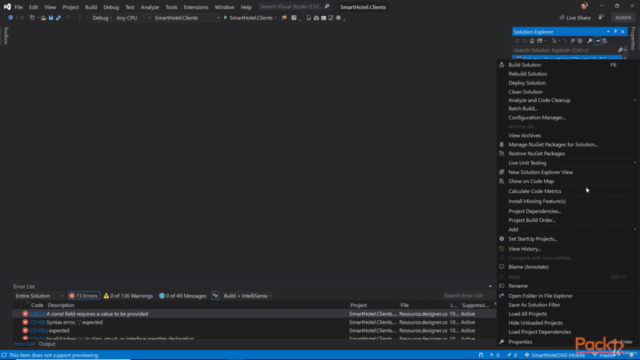Click the Collapse All icon in Solution Explorer

coord(573,41)
